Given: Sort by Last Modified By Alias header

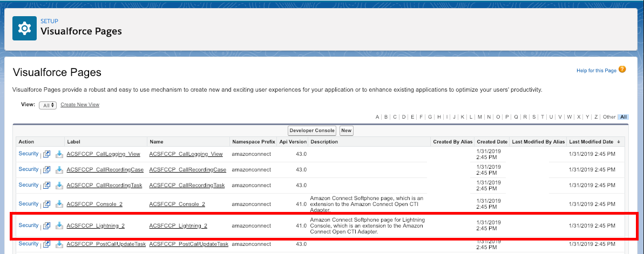Looking at the screenshot, I should click(538, 142).
